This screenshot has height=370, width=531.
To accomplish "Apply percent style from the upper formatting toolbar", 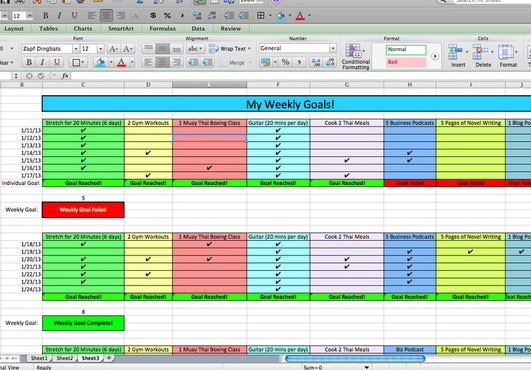I will coord(167,16).
